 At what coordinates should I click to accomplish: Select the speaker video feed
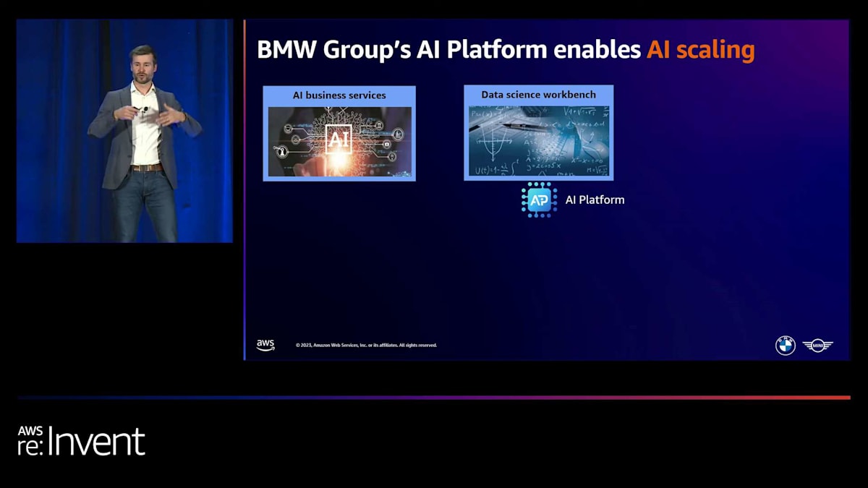point(124,131)
